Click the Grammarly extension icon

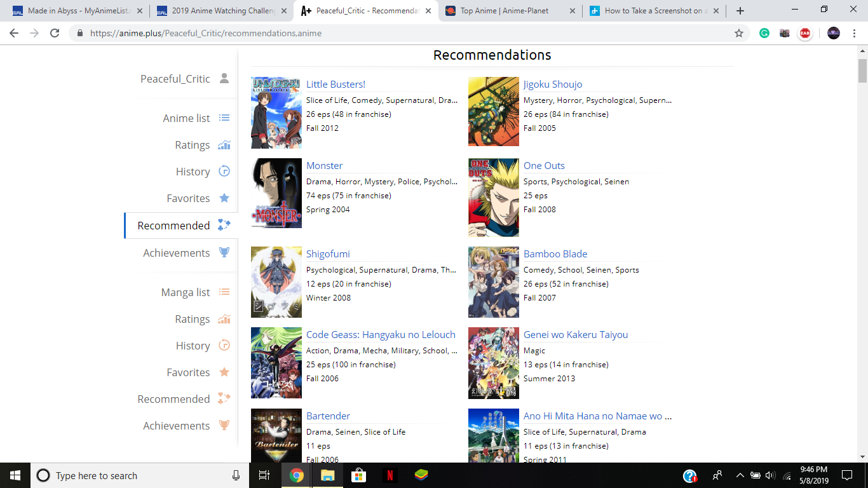click(764, 33)
